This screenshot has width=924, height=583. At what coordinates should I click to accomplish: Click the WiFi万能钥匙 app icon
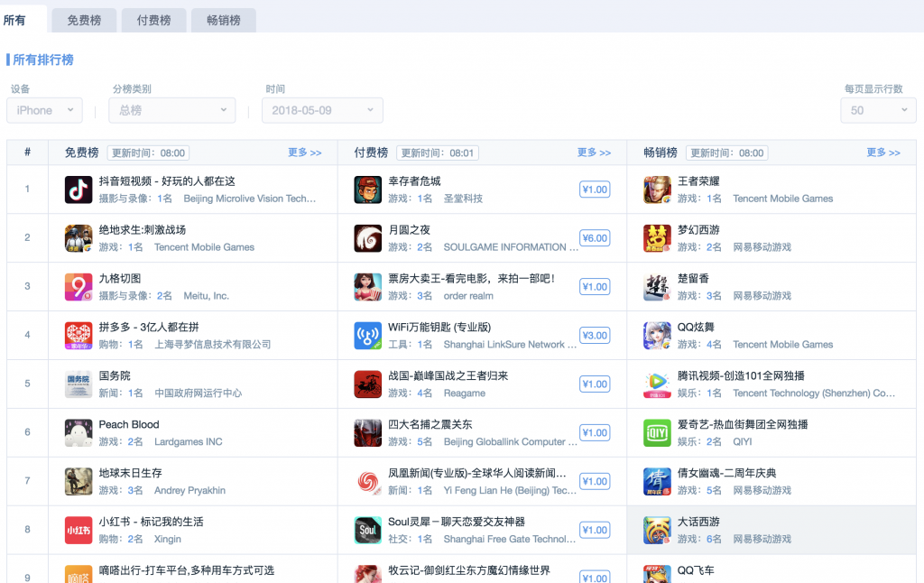coord(367,336)
